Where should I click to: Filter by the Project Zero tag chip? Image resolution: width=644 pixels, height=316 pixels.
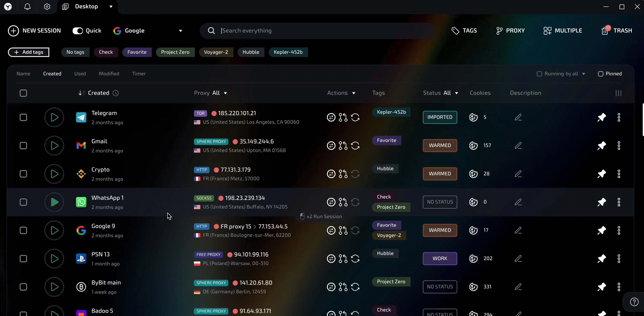click(175, 52)
